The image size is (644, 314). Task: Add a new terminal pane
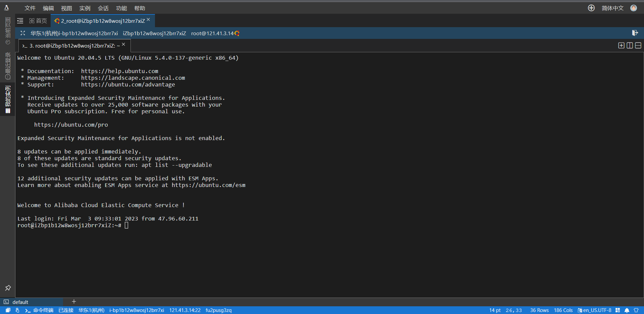621,46
